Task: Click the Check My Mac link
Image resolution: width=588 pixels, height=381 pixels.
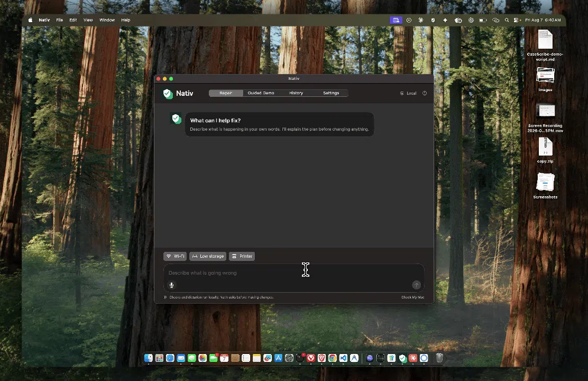Action: tap(413, 297)
